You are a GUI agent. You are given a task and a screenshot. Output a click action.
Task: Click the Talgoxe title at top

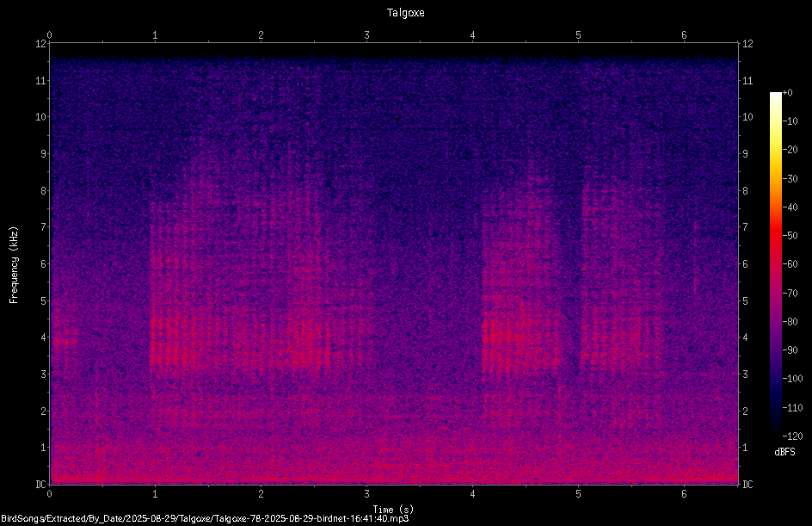(405, 13)
